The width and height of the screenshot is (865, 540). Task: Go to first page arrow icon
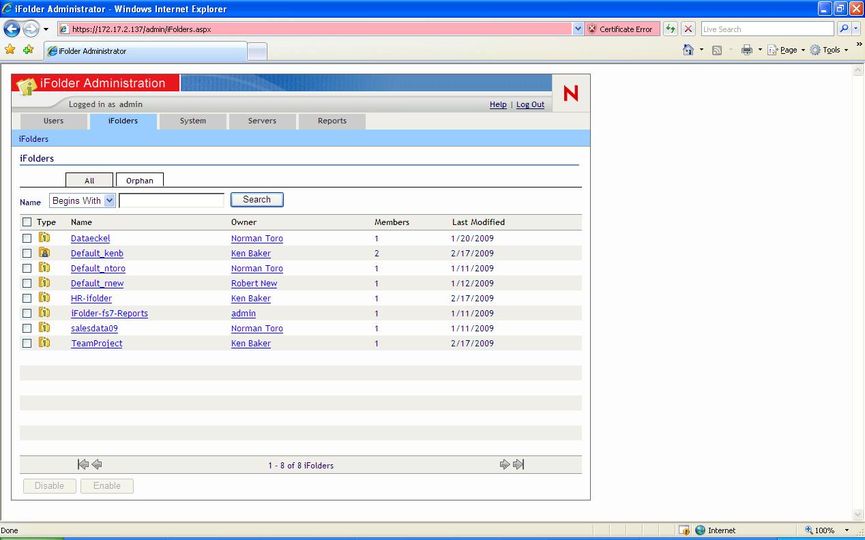83,464
